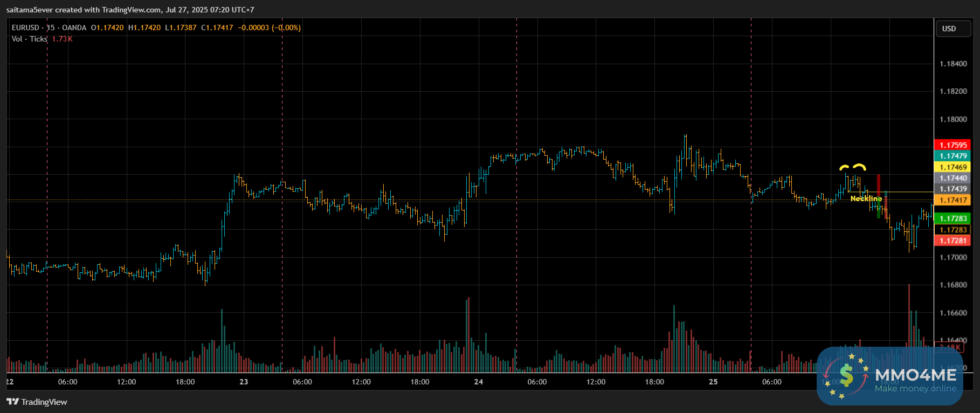
Task: Click the 1.17000 price axis label
Action: click(953, 257)
